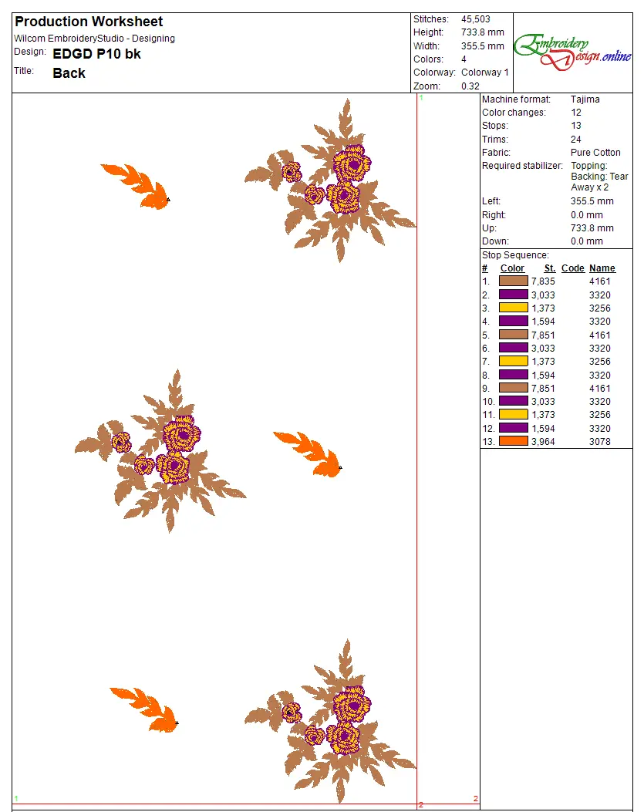Viewport: 644px width, 812px height.
Task: Click the bottom-right floral bouquet design
Action: tap(332, 723)
